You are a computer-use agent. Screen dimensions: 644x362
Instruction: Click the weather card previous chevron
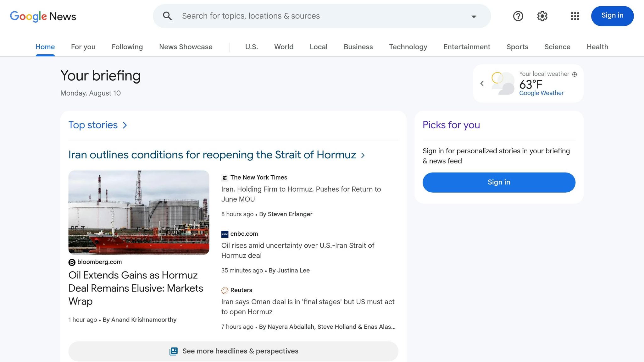[482, 84]
